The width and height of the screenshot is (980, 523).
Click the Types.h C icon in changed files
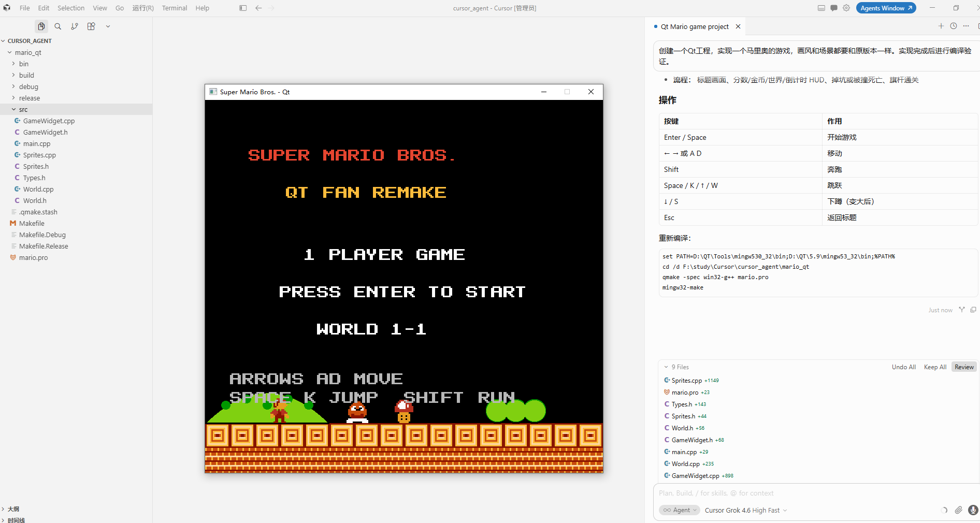pos(667,404)
